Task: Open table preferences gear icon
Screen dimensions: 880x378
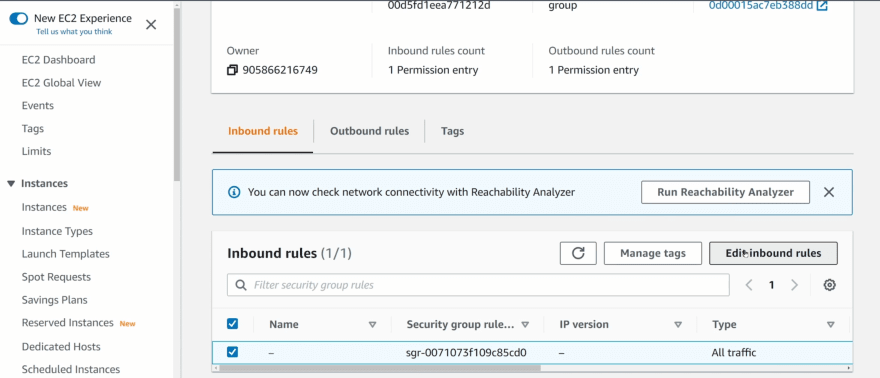Action: tap(829, 285)
